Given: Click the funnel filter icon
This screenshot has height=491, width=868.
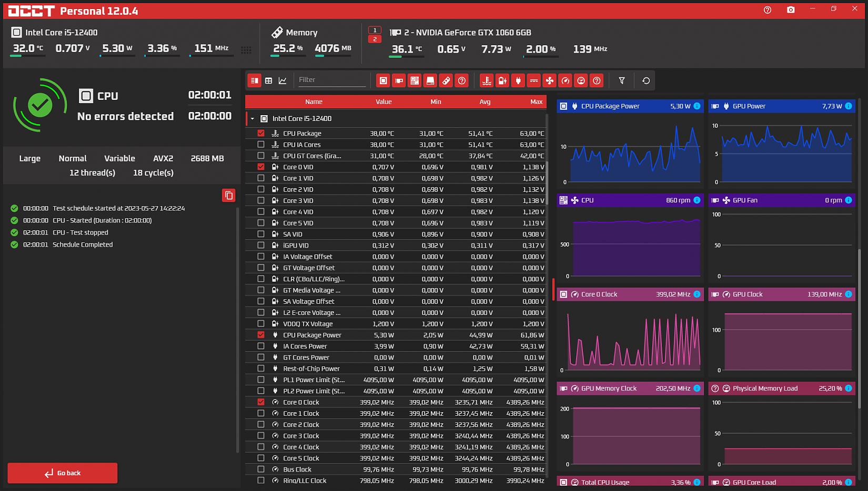Looking at the screenshot, I should point(622,80).
